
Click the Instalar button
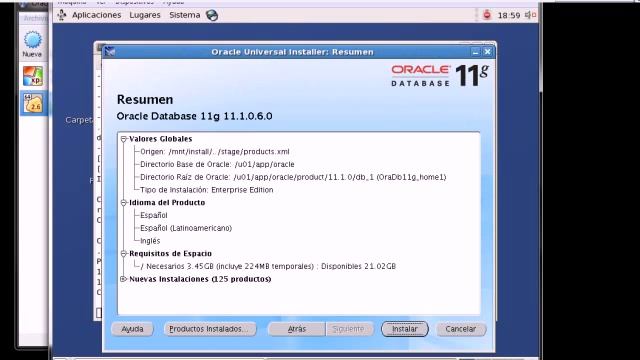[x=404, y=329]
